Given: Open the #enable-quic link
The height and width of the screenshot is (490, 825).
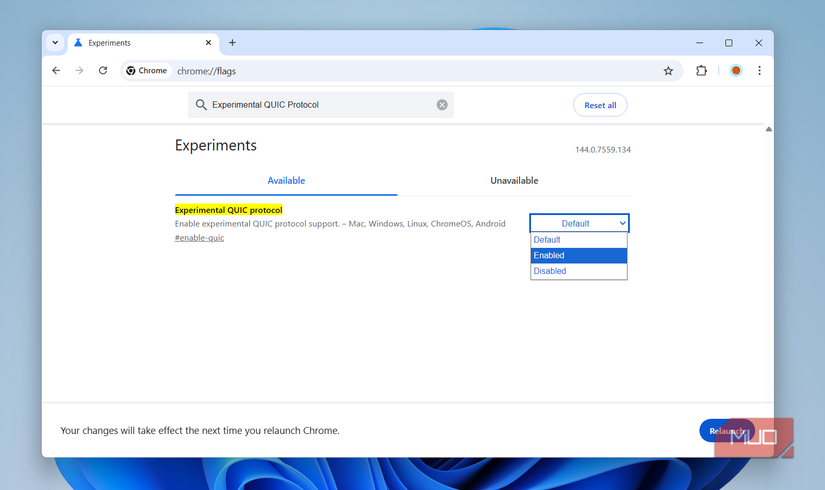Looking at the screenshot, I should point(199,238).
